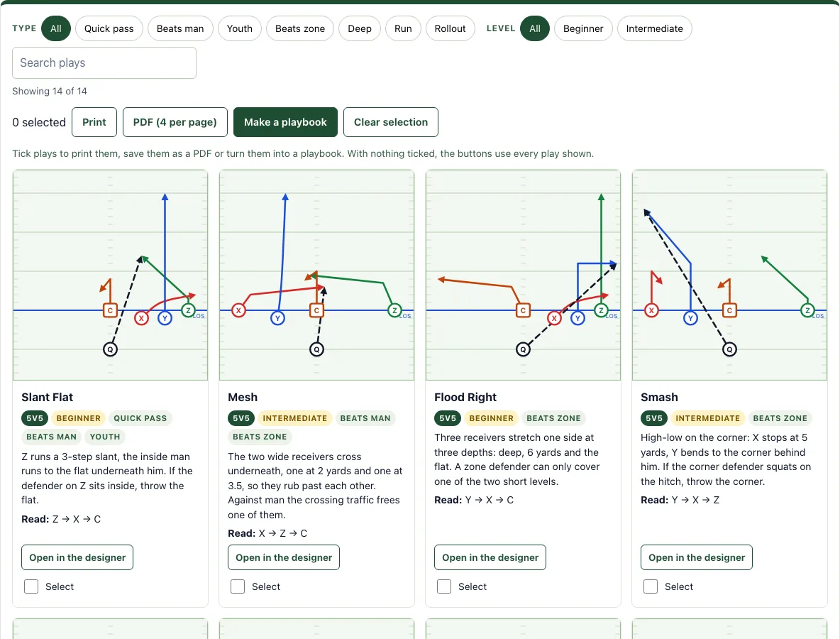
Task: Open Slant Flat in the designer
Action: pos(77,557)
